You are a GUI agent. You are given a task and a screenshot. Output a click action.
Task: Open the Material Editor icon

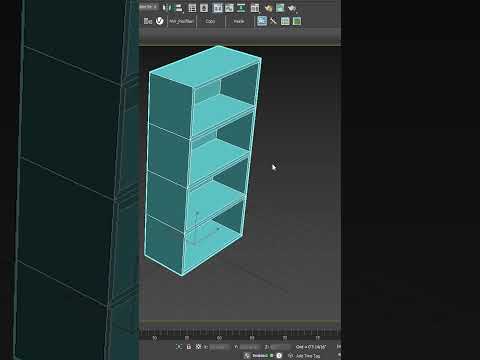(x=255, y=8)
